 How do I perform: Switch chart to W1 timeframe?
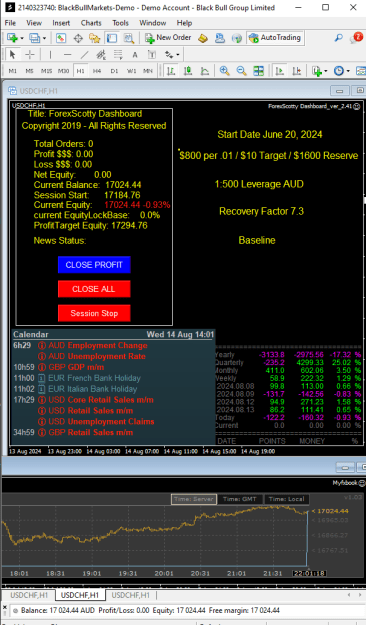[x=131, y=71]
